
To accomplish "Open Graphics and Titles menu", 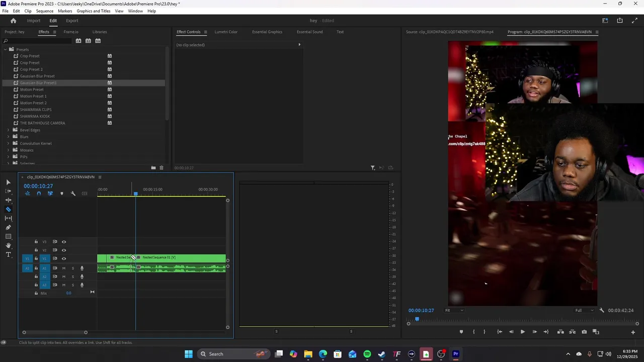I will 94,11.
